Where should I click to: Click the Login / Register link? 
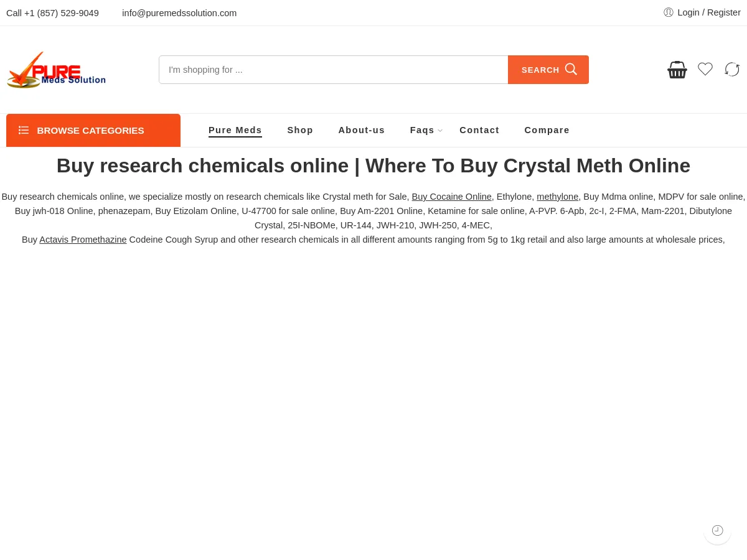(709, 12)
